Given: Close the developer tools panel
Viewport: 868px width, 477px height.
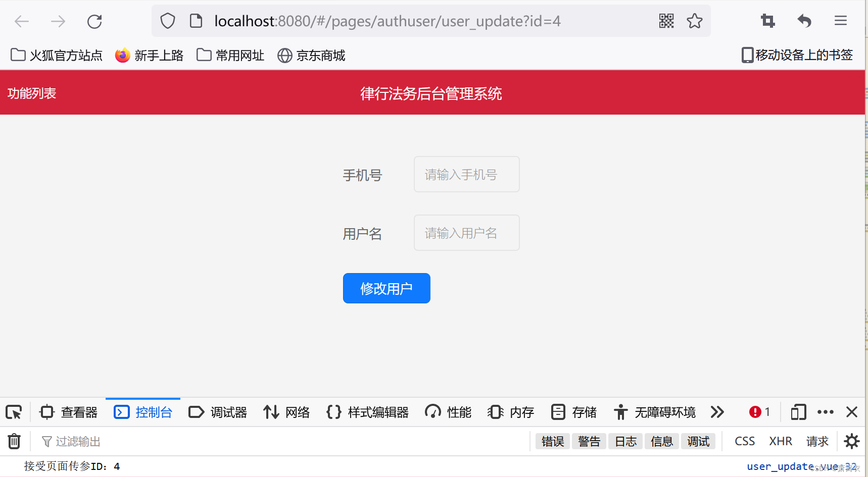Looking at the screenshot, I should [852, 412].
